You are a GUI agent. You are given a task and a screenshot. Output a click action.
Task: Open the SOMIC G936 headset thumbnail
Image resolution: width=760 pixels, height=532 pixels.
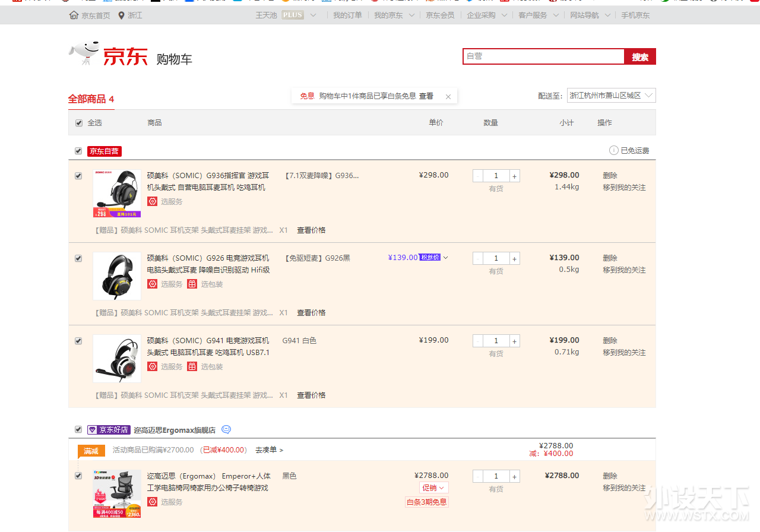pos(117,194)
